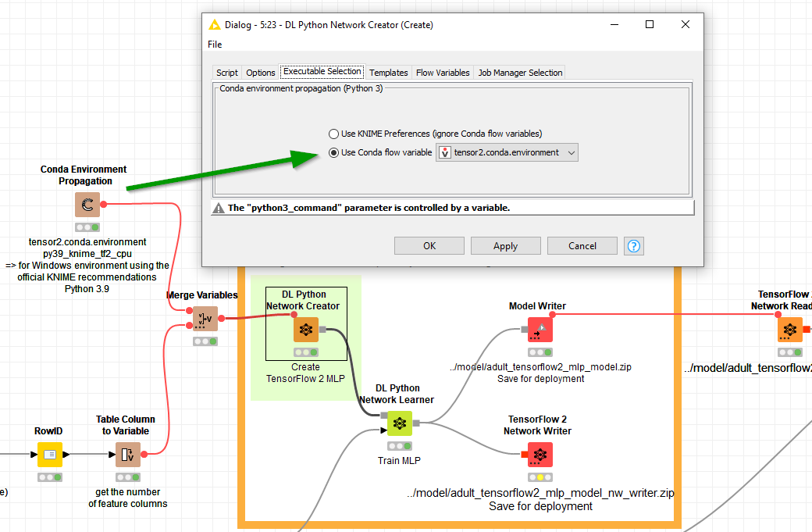
Task: Select Use KNIME Preferences option
Action: (333, 133)
